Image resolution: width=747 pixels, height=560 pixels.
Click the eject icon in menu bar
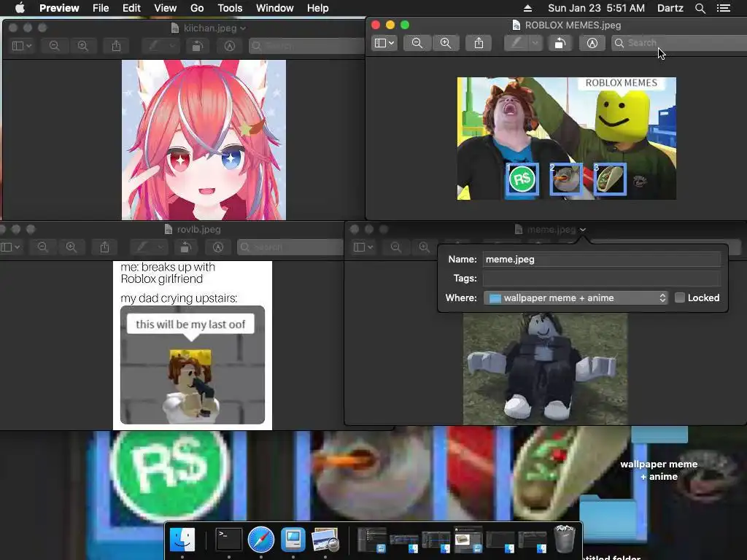[527, 8]
